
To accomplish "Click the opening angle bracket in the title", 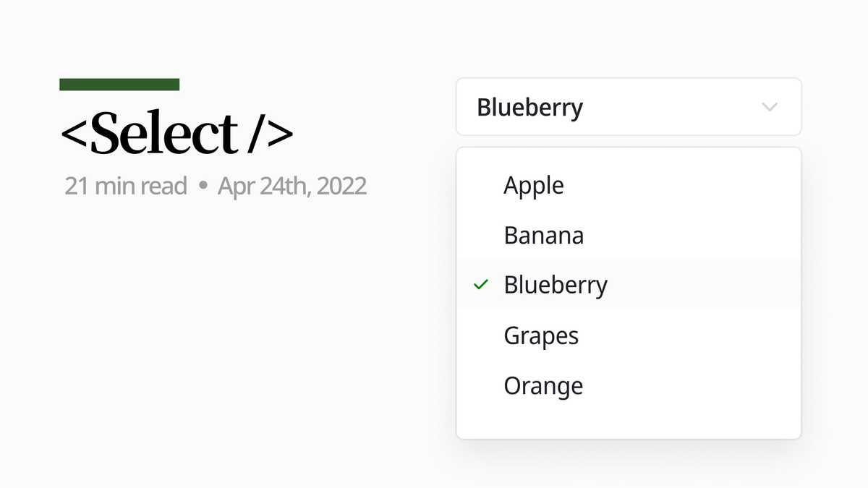I will (x=75, y=134).
